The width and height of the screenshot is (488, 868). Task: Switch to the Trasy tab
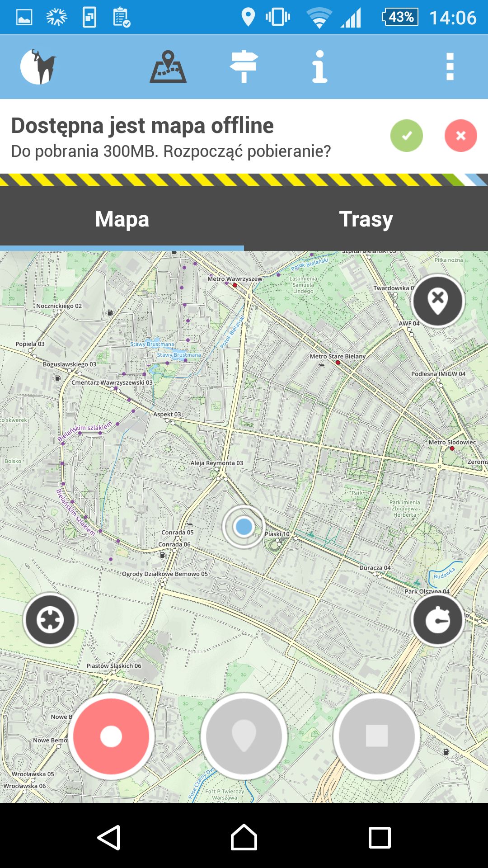point(366,219)
